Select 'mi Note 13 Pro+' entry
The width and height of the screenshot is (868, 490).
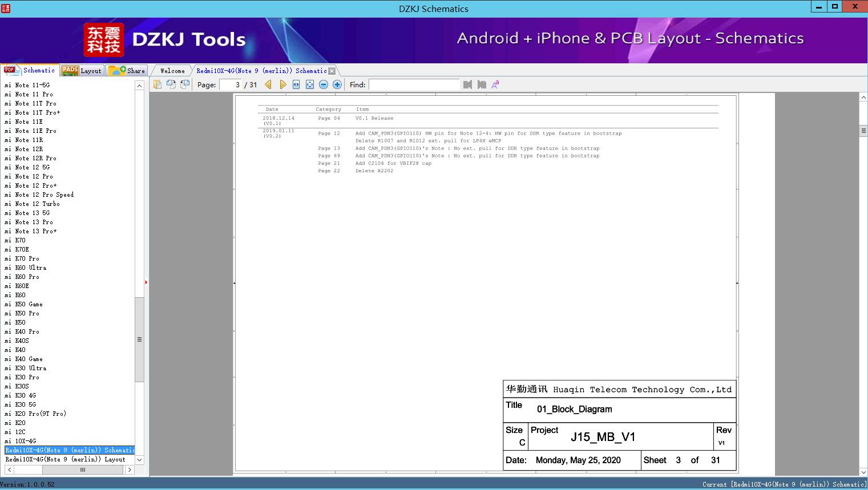point(30,231)
